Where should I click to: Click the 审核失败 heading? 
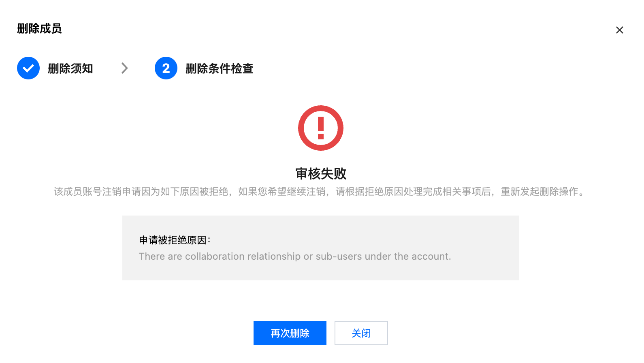pyautogui.click(x=321, y=174)
